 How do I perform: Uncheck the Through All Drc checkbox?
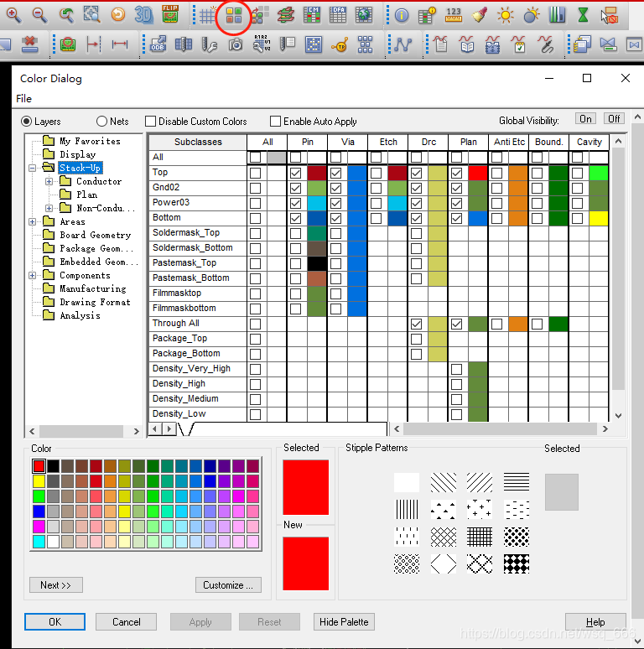(x=417, y=324)
